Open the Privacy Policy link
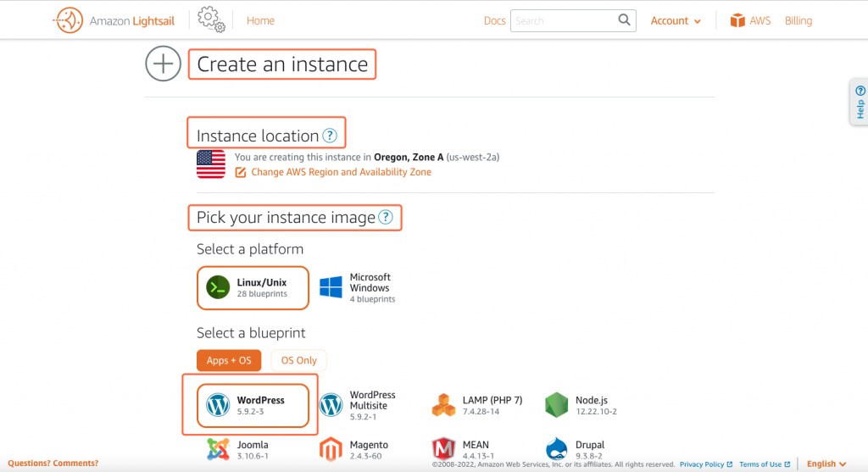 point(706,464)
